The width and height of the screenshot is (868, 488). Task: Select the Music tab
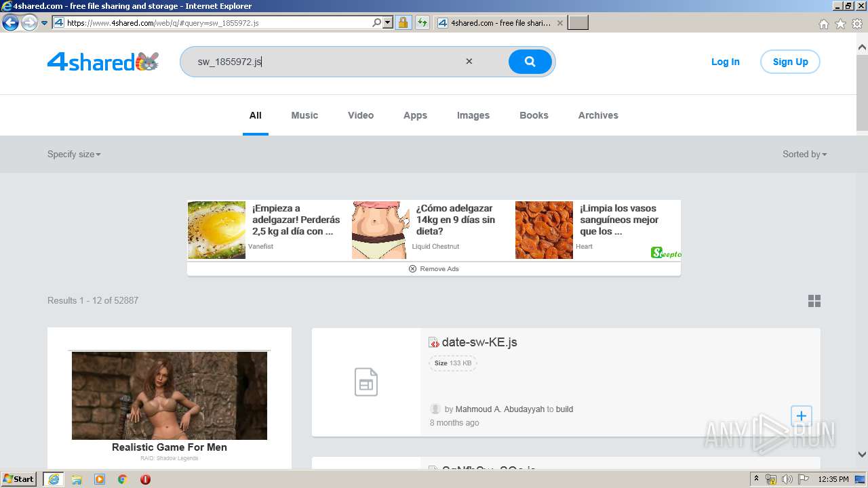[304, 115]
